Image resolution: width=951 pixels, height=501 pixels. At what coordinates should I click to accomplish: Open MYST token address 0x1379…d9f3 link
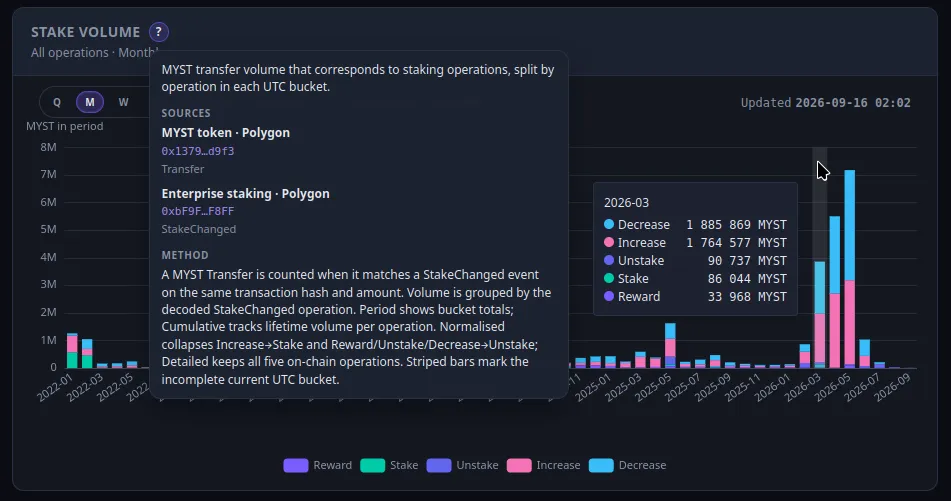[x=198, y=151]
